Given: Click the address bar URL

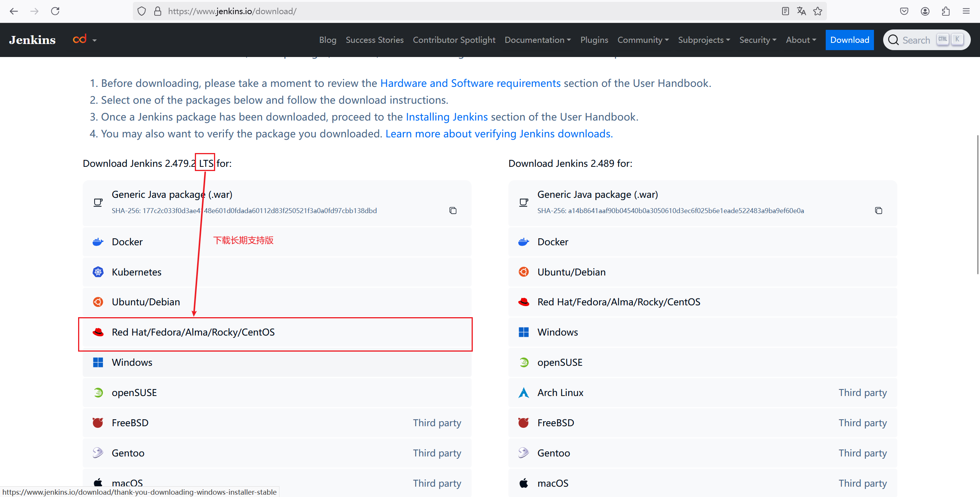Looking at the screenshot, I should (232, 11).
